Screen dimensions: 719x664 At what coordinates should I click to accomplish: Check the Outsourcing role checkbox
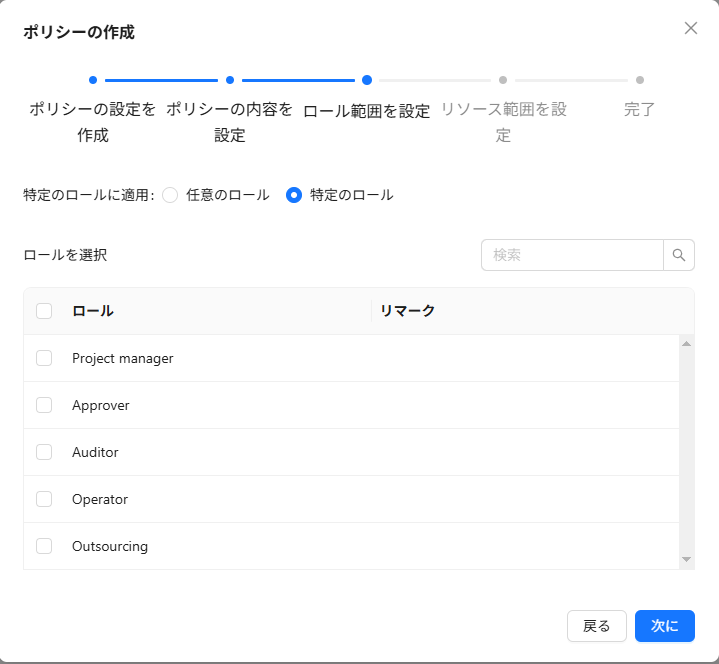44,546
